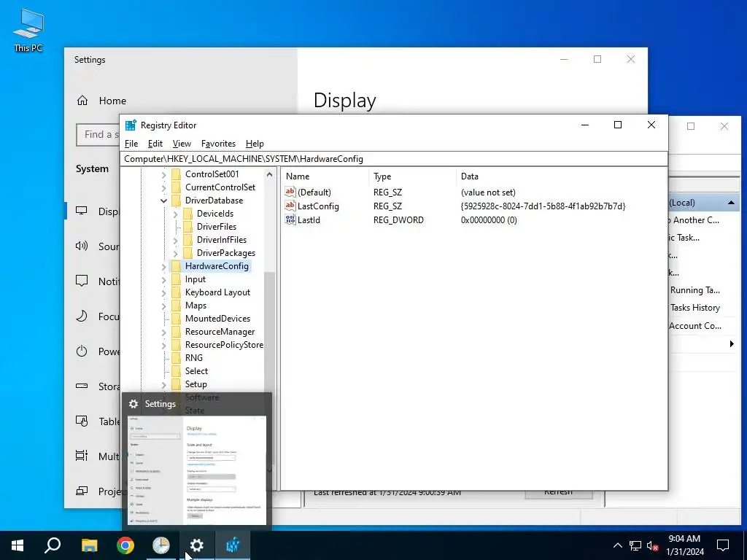Select the ResourceManager tree item
Screen dimensions: 747x560
(x=220, y=332)
